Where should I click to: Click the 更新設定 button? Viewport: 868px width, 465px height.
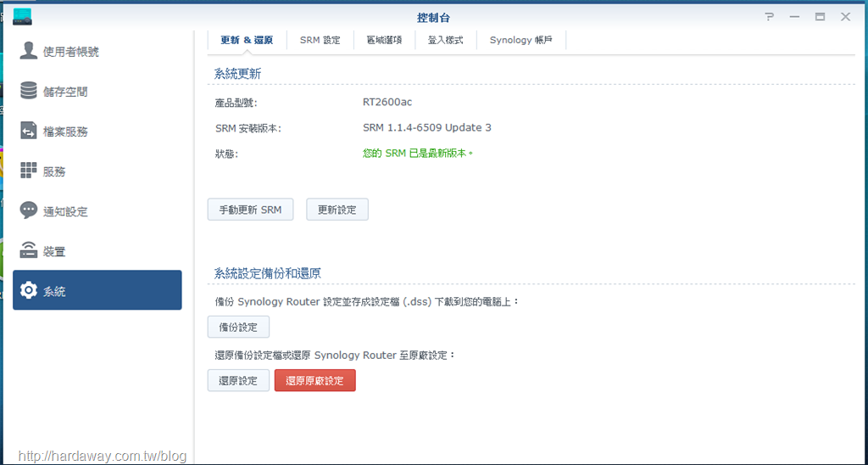[x=337, y=210]
